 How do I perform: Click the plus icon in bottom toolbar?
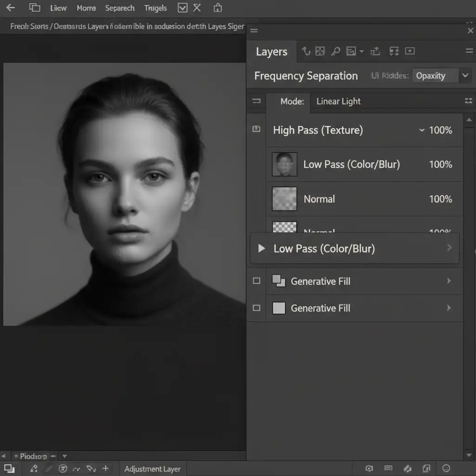click(106, 469)
